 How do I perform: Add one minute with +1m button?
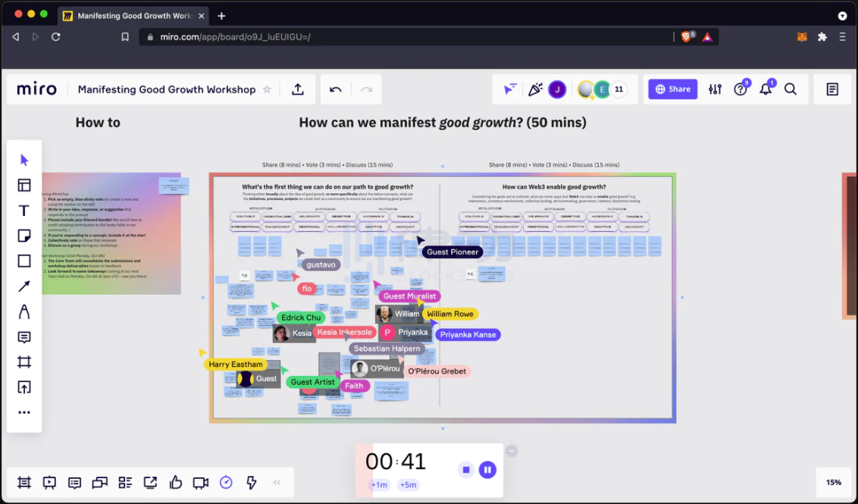pos(379,485)
